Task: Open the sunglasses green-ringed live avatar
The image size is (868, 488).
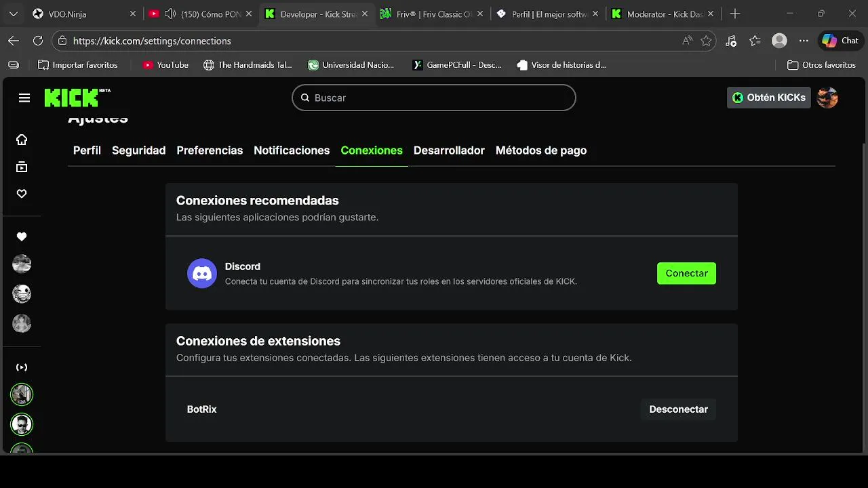Action: [22, 424]
